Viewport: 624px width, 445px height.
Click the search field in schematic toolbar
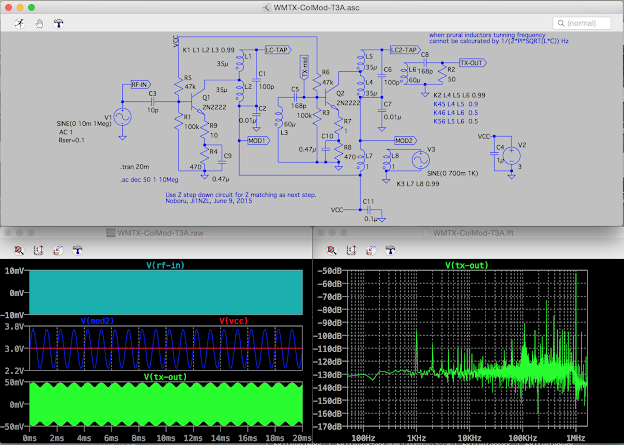pos(581,23)
